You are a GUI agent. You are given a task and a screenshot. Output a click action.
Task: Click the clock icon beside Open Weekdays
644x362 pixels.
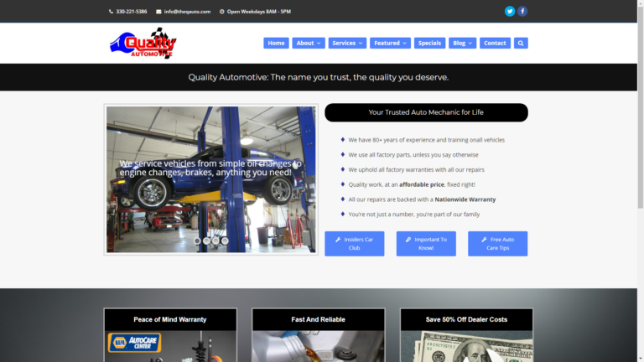tap(222, 12)
